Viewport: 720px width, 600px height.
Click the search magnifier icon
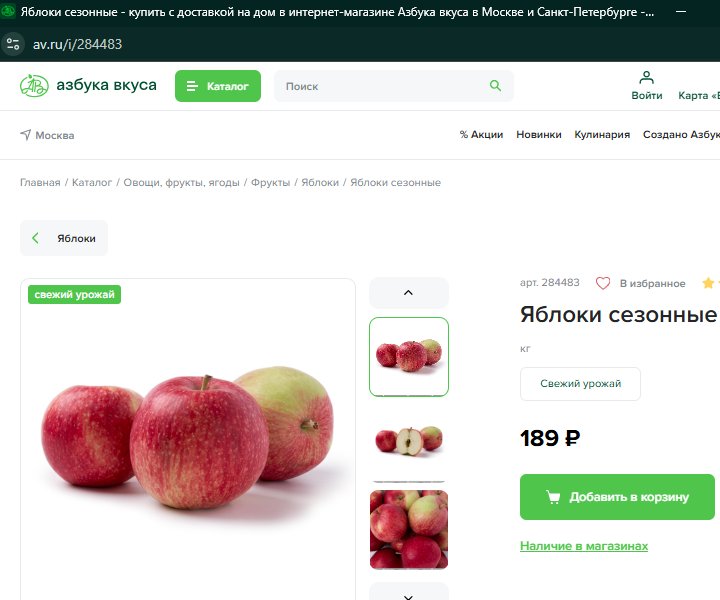(x=495, y=85)
